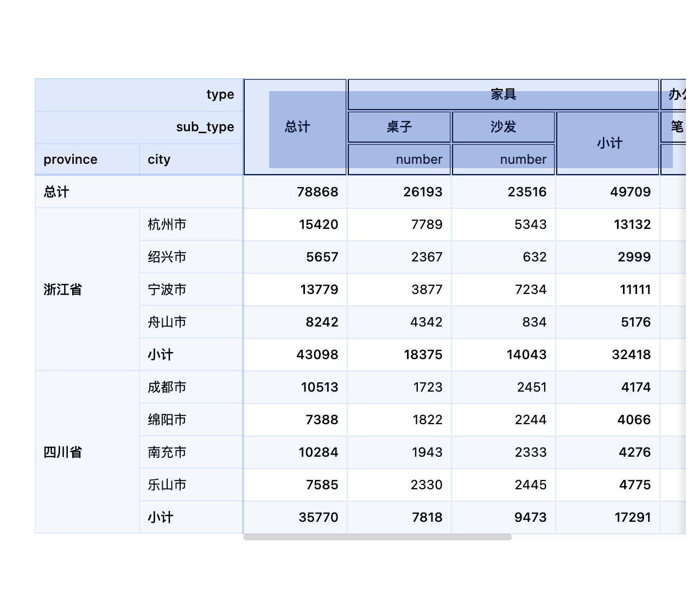700x601 pixels.
Task: Click subtotal cell 18375 for 浙江省
Action: coord(399,355)
